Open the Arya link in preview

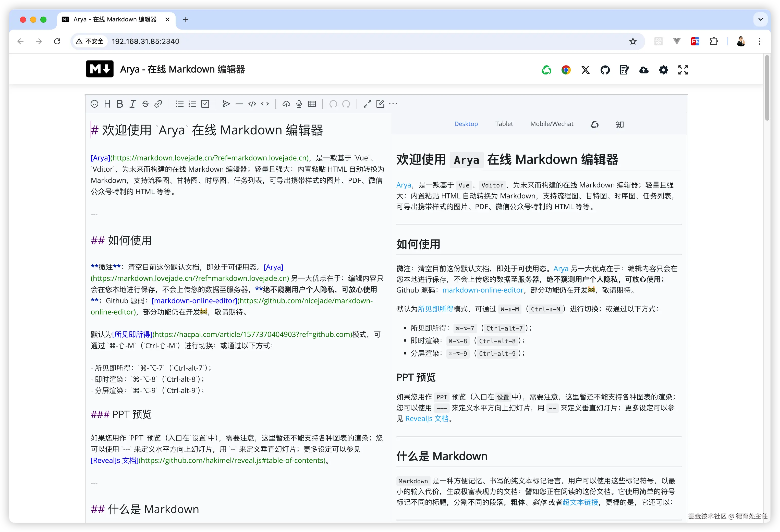(404, 185)
